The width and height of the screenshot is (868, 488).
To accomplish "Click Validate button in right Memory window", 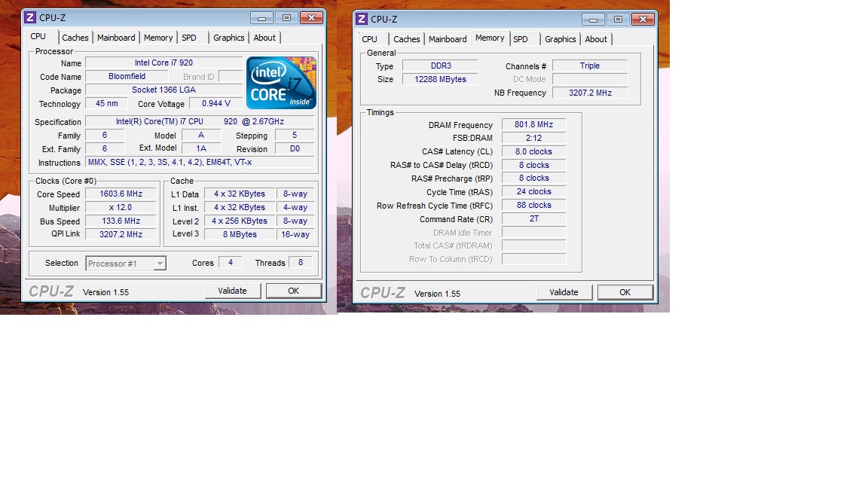I will [564, 292].
